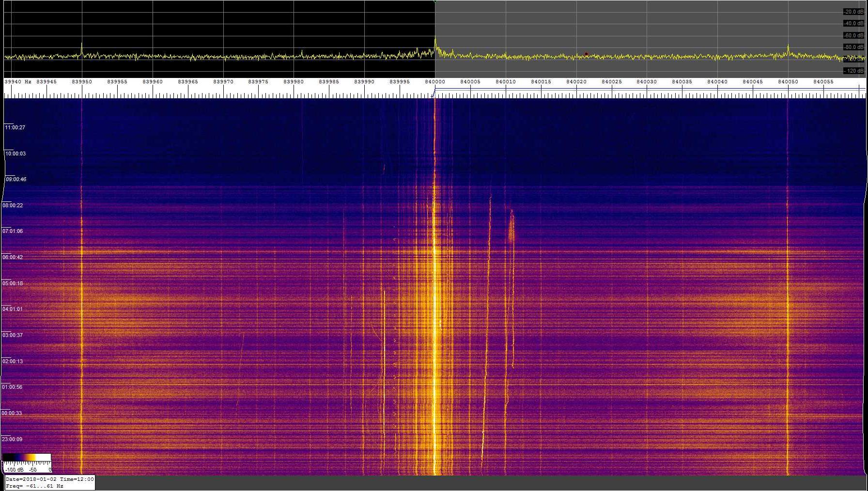
Task: Select the 11:00:27 time marker
Action: (x=15, y=127)
